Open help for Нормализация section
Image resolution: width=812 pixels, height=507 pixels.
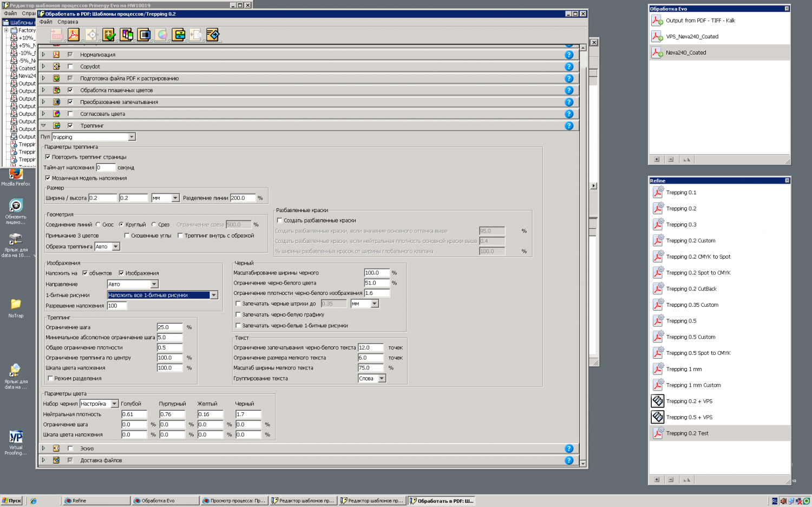[x=569, y=55]
